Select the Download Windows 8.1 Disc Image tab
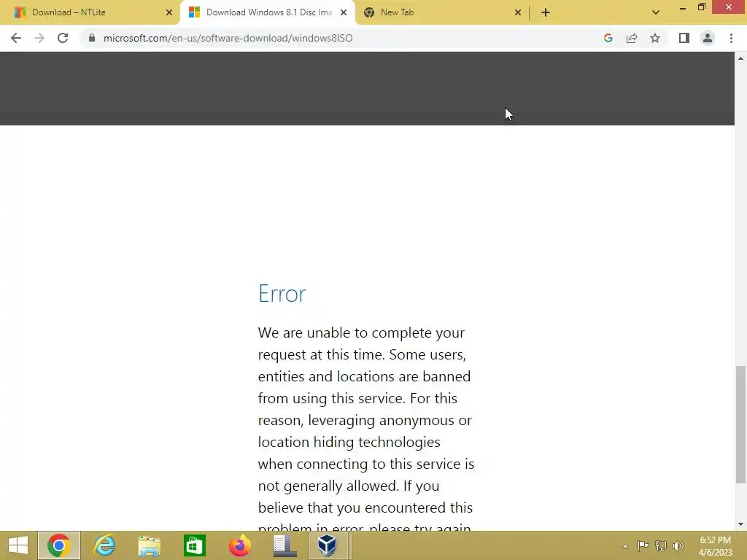The height and width of the screenshot is (560, 747). tap(268, 12)
